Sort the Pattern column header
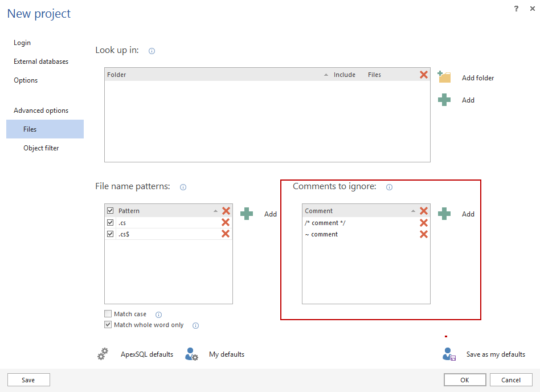540x392 pixels. tap(215, 211)
